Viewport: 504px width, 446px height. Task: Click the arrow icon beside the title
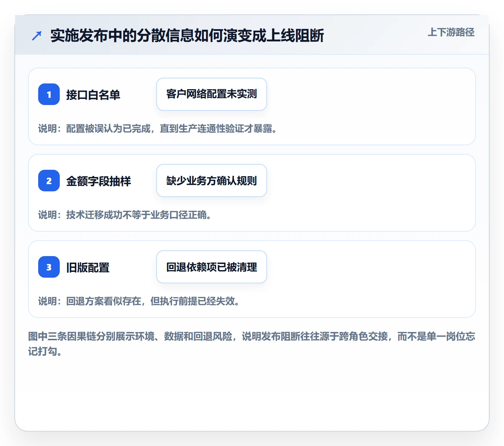(37, 36)
